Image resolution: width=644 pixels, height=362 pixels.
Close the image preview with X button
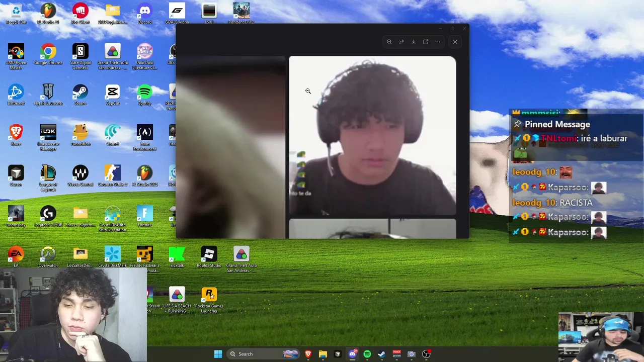(x=455, y=42)
